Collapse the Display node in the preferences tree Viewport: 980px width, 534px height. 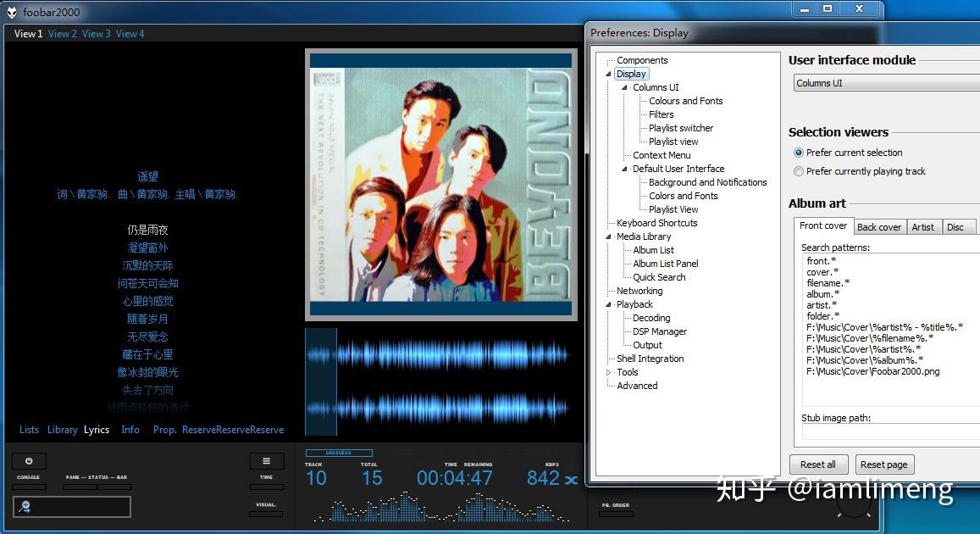[x=608, y=74]
